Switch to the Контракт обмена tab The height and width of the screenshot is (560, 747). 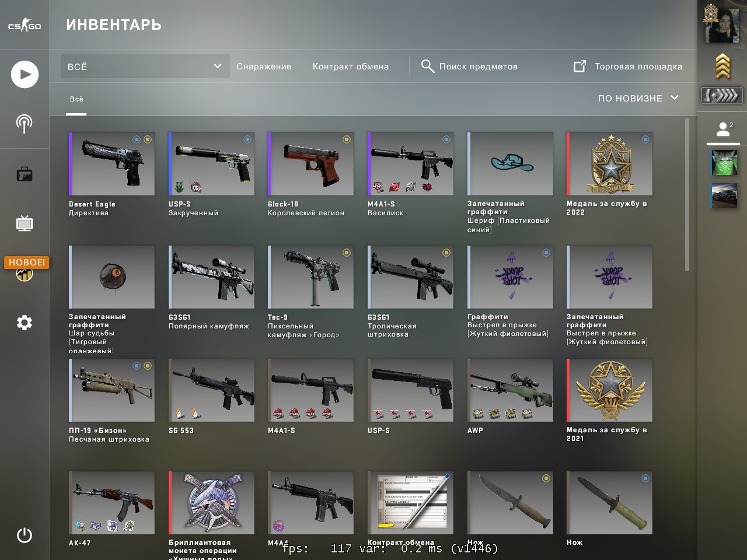(351, 66)
